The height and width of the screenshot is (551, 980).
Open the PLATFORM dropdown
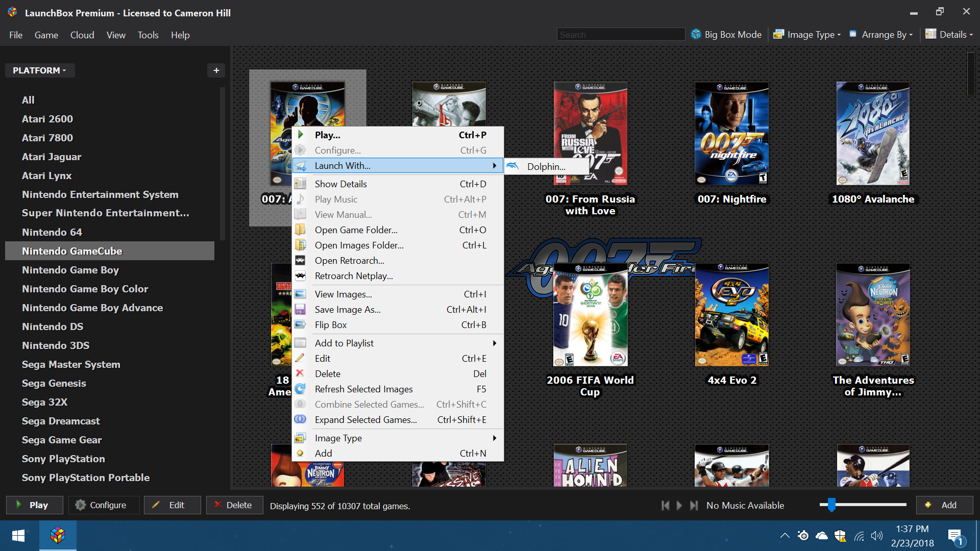(40, 70)
